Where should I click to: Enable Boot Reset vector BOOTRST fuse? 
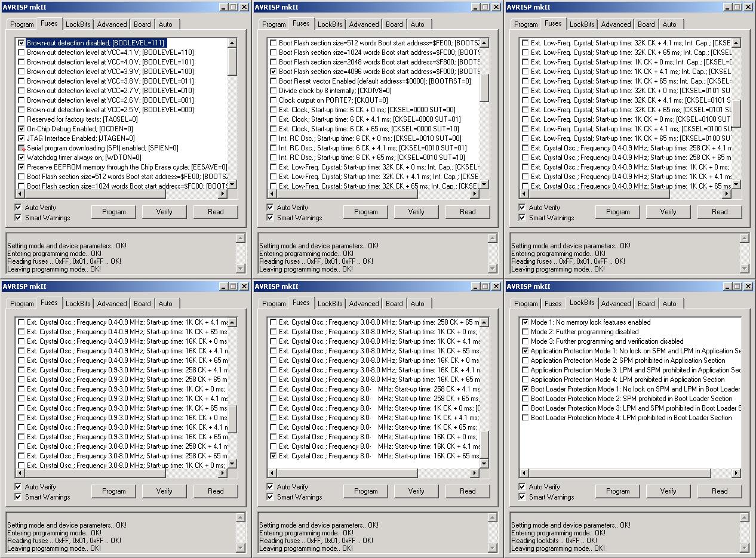(273, 81)
